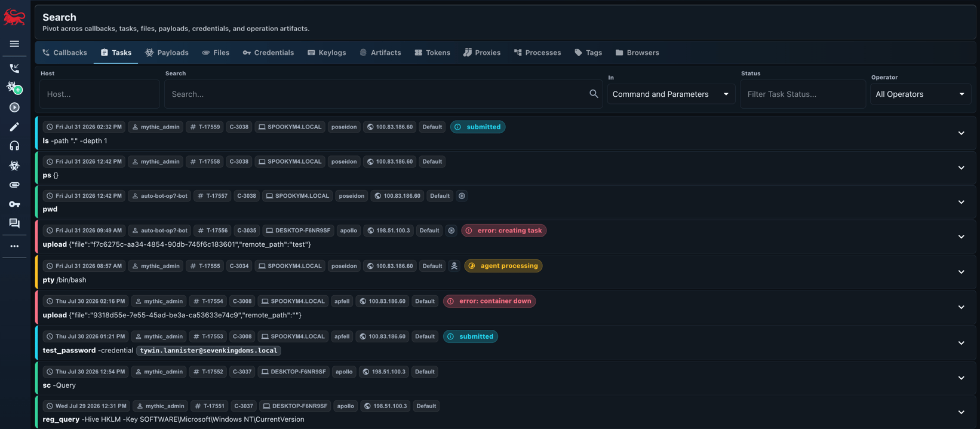980x429 pixels.
Task: Click the chat bubbles sidebar icon
Action: (14, 223)
